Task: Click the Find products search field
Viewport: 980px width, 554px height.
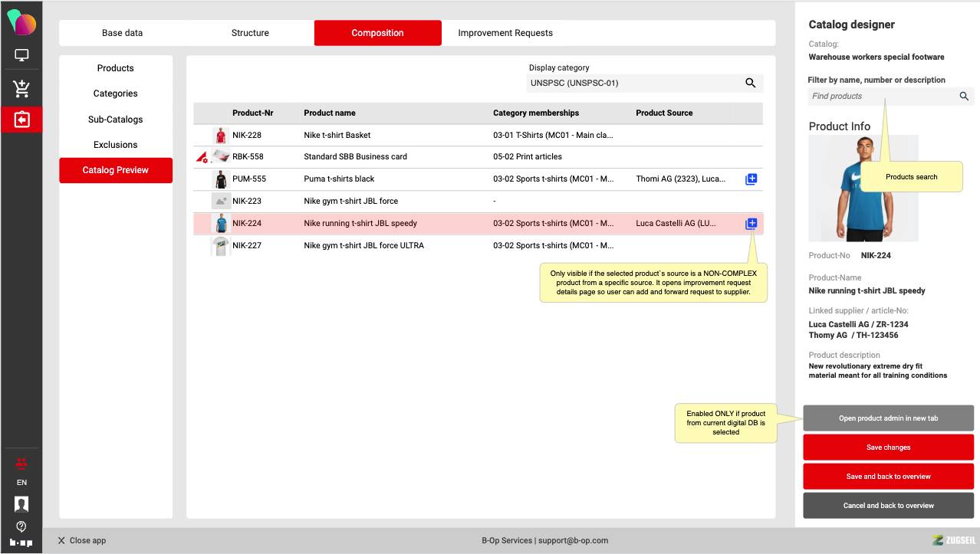Action: tap(882, 97)
